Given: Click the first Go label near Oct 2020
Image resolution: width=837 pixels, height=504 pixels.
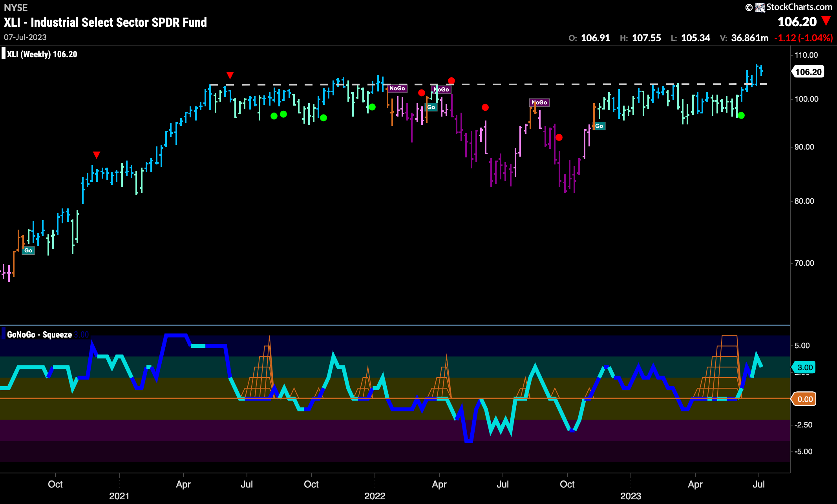Looking at the screenshot, I should click(x=28, y=250).
